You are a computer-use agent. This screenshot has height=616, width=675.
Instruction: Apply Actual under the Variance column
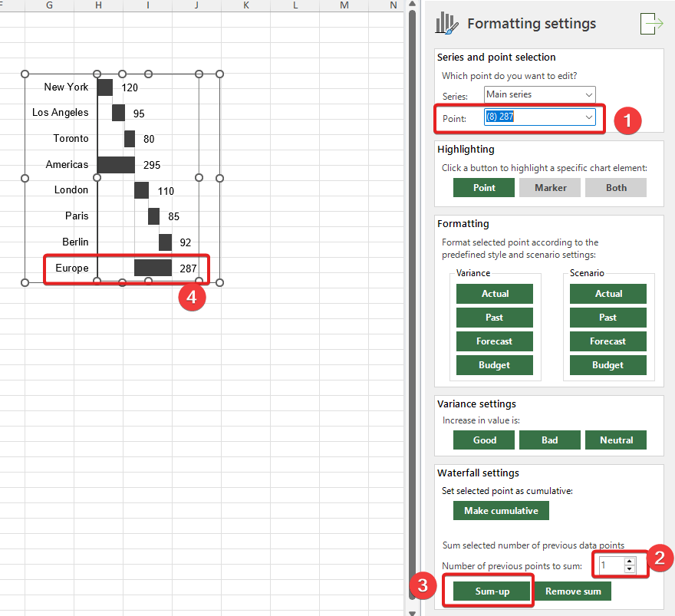[x=495, y=294]
